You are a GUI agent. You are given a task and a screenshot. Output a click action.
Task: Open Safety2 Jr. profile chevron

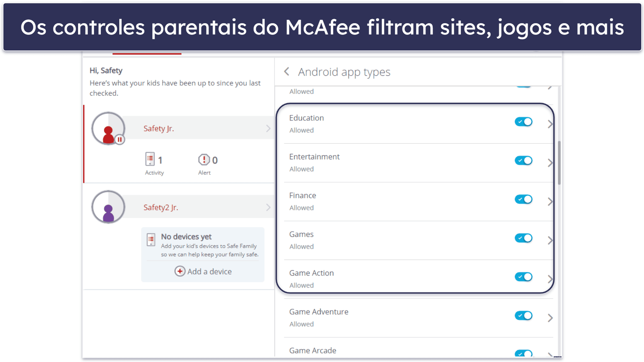pyautogui.click(x=268, y=207)
